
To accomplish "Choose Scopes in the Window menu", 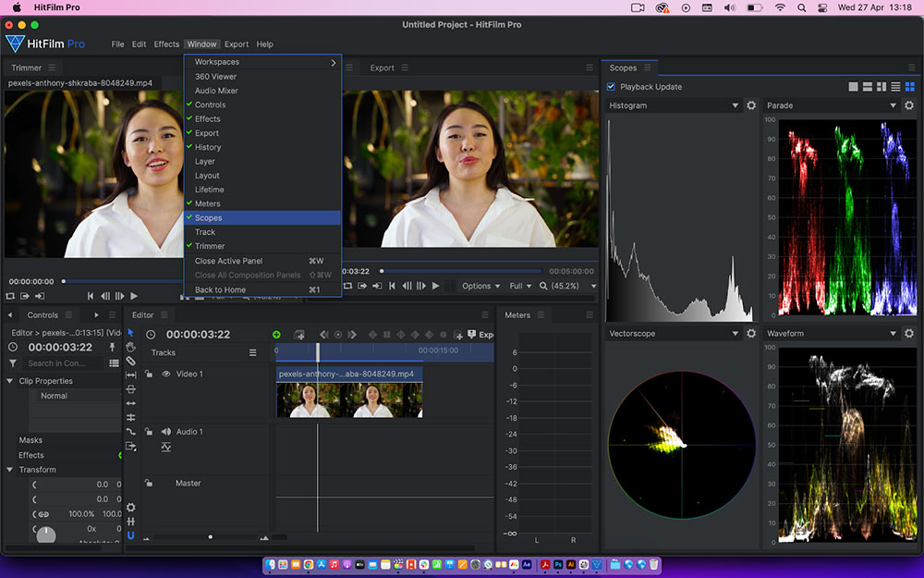I will [262, 217].
